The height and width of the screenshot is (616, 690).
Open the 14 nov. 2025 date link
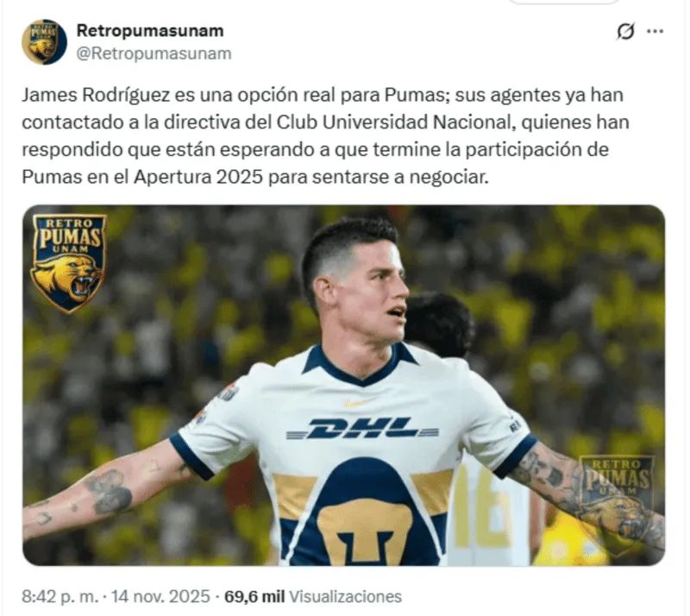tap(160, 597)
